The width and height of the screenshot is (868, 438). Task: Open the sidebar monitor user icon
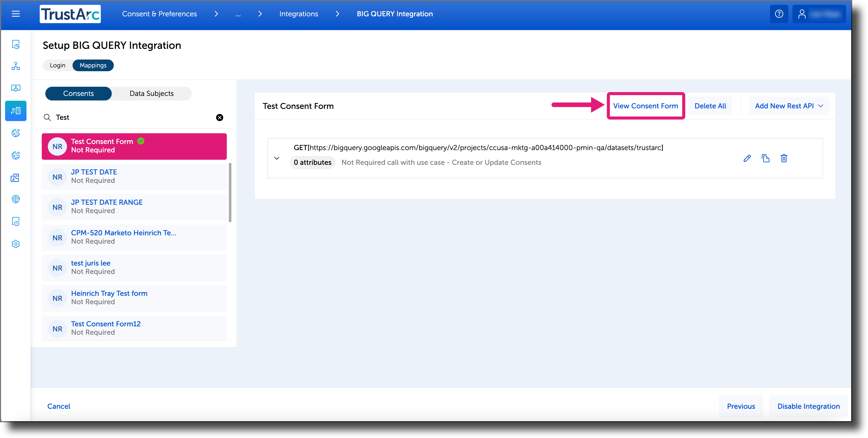click(16, 88)
